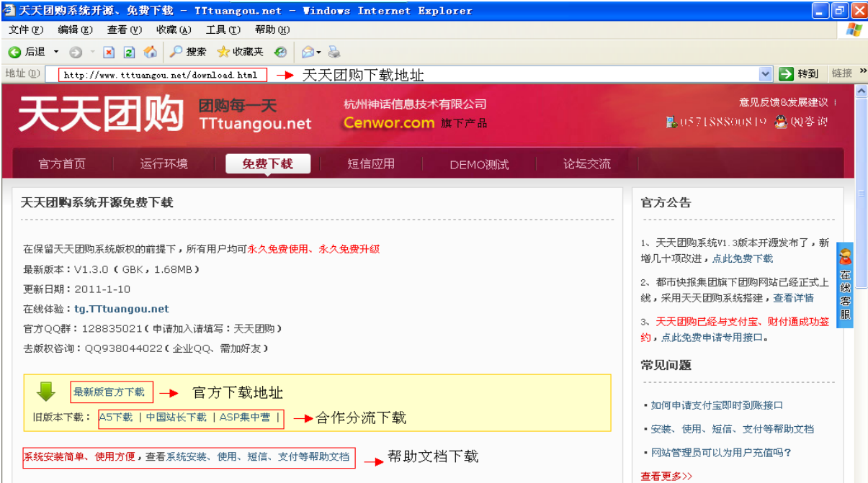Click the History toolbar icon
868x483 pixels.
pyautogui.click(x=280, y=52)
